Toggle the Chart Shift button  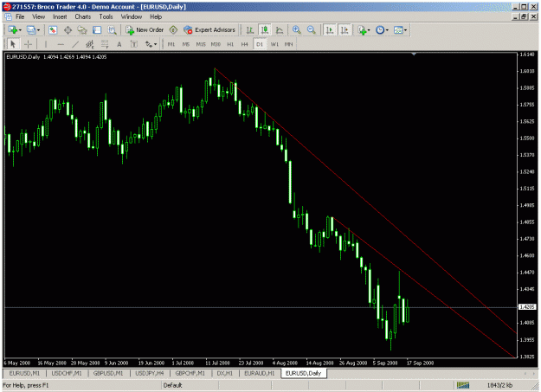pyautogui.click(x=345, y=30)
